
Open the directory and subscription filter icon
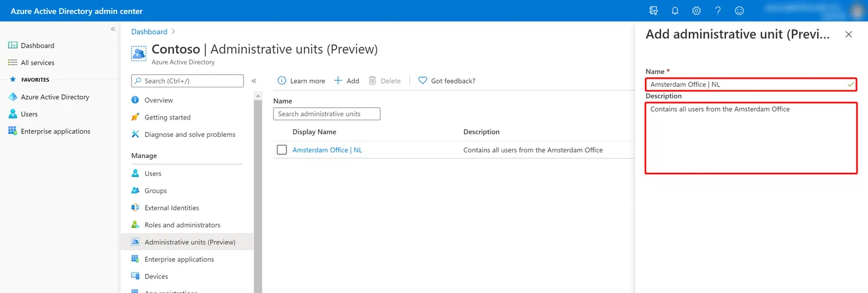point(653,11)
